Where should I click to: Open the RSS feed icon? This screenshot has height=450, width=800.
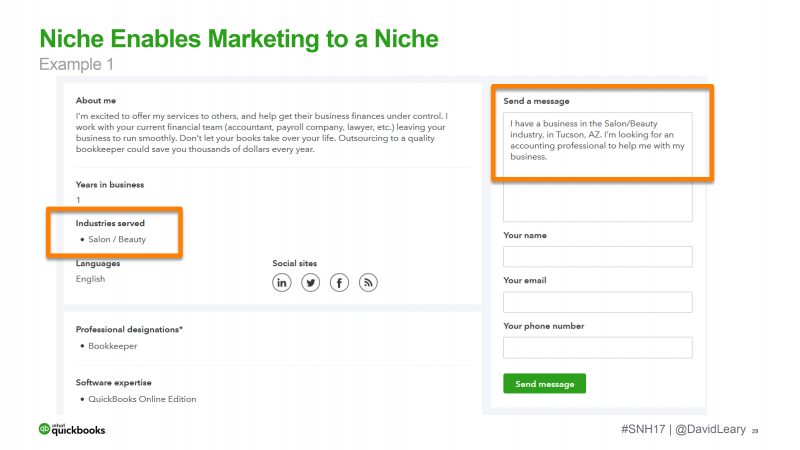click(369, 283)
